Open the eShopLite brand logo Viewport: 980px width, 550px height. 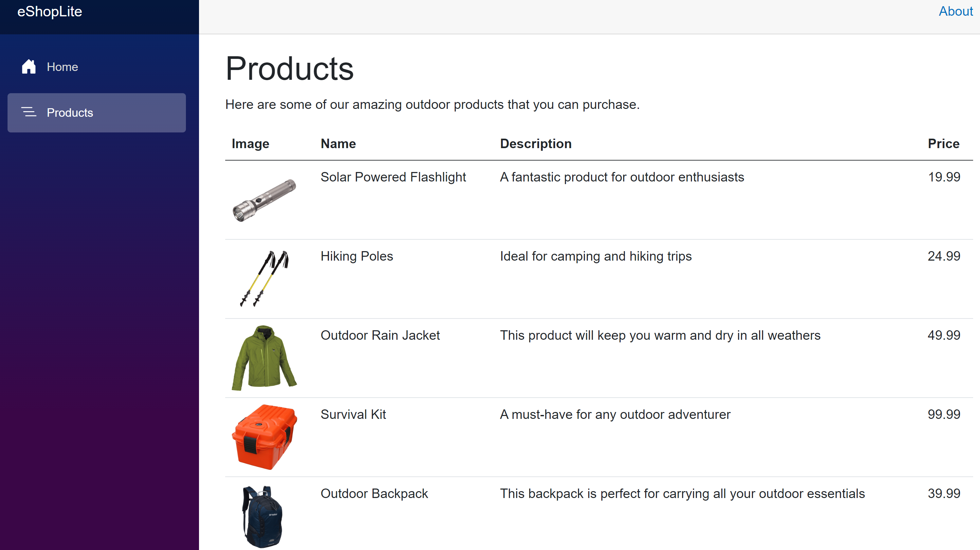coord(49,11)
